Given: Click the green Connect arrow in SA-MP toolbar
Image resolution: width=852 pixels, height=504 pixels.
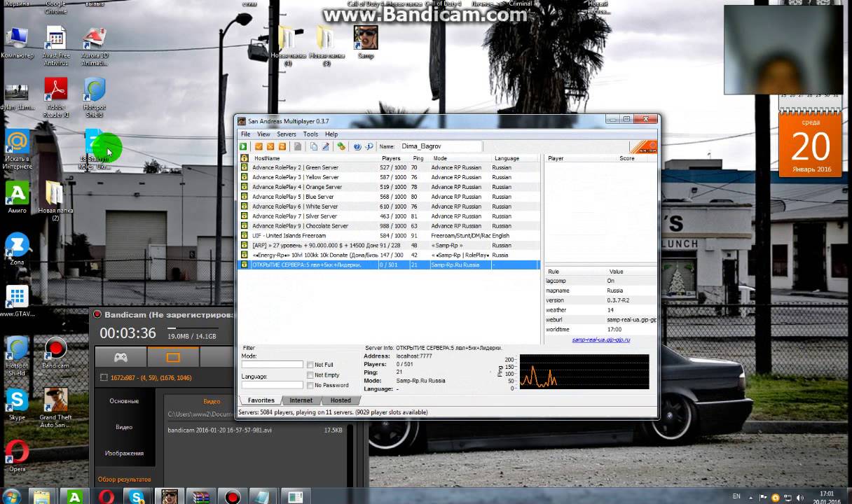Looking at the screenshot, I should pos(243,146).
